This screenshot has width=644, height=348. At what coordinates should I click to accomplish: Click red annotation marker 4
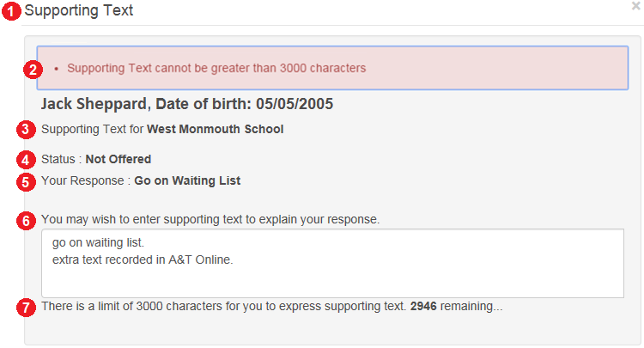[x=26, y=160]
